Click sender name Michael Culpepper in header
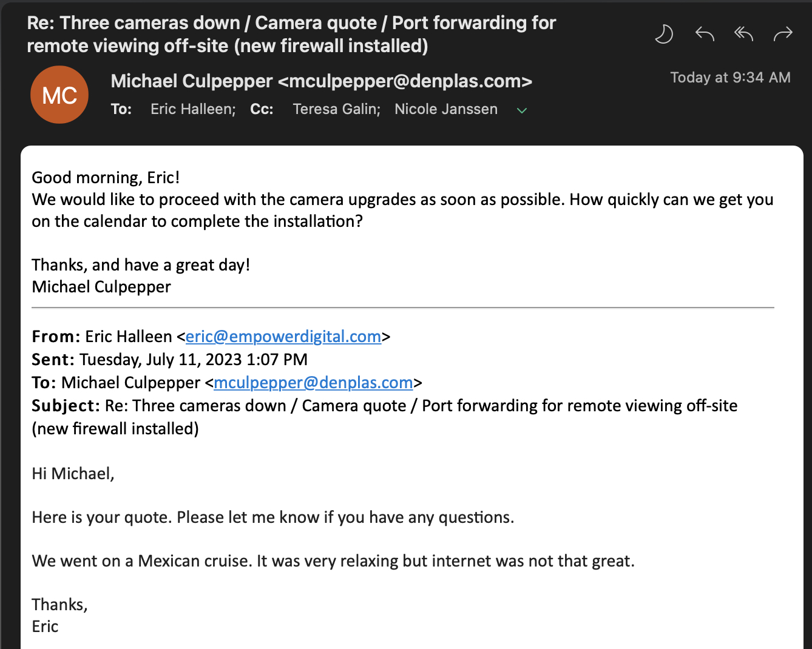 click(x=192, y=81)
